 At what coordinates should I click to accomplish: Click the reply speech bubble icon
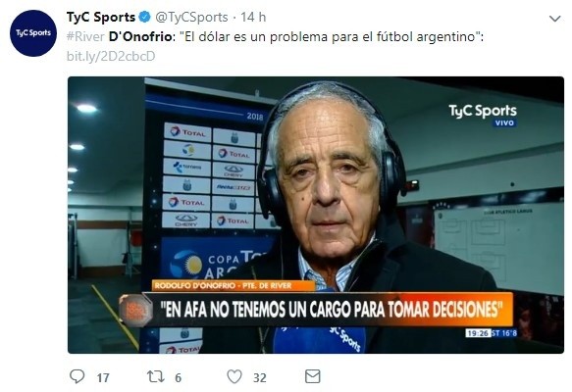77,376
